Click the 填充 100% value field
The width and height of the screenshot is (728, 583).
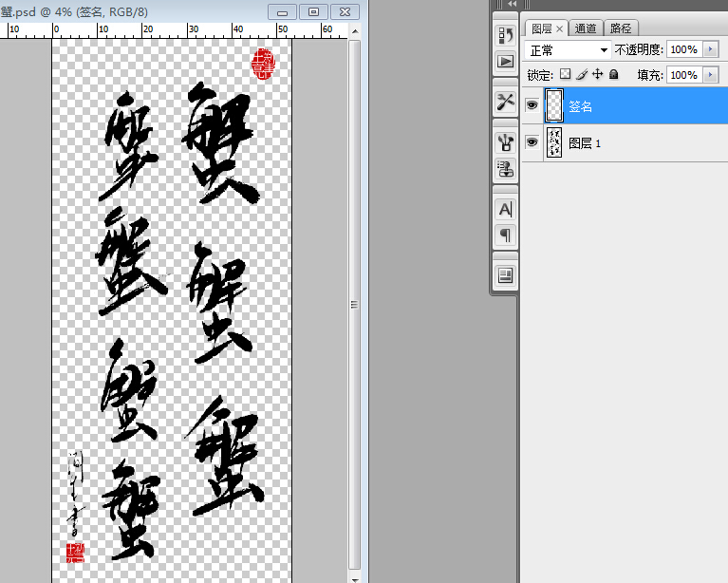[684, 75]
